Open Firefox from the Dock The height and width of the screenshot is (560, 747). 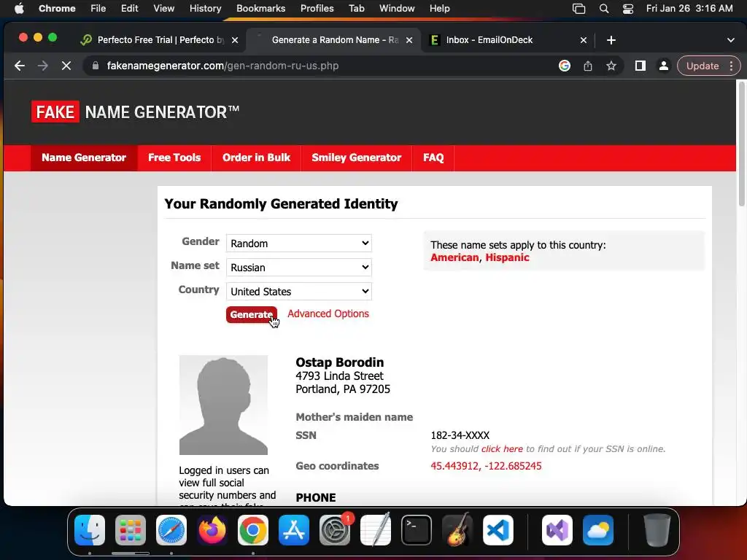(212, 530)
